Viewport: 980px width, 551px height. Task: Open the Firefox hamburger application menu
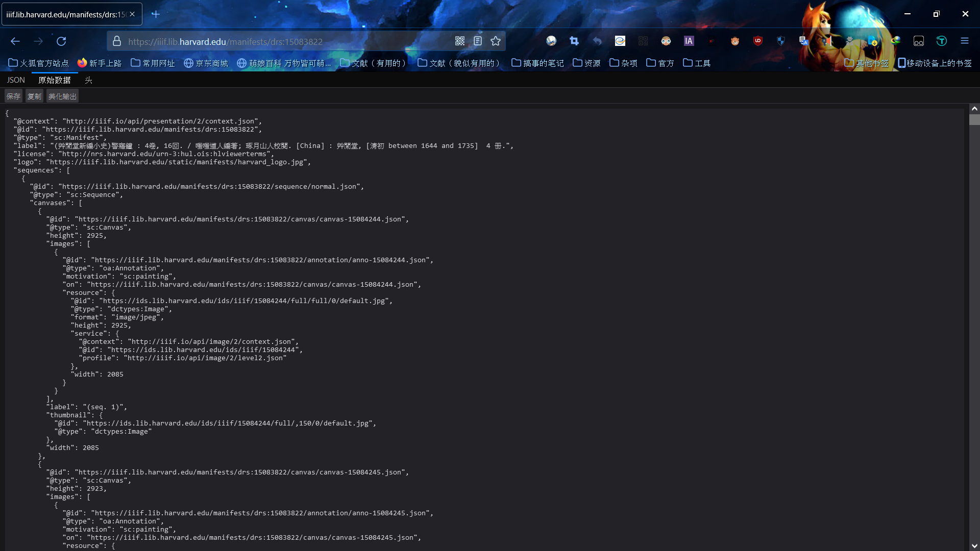pos(964,41)
